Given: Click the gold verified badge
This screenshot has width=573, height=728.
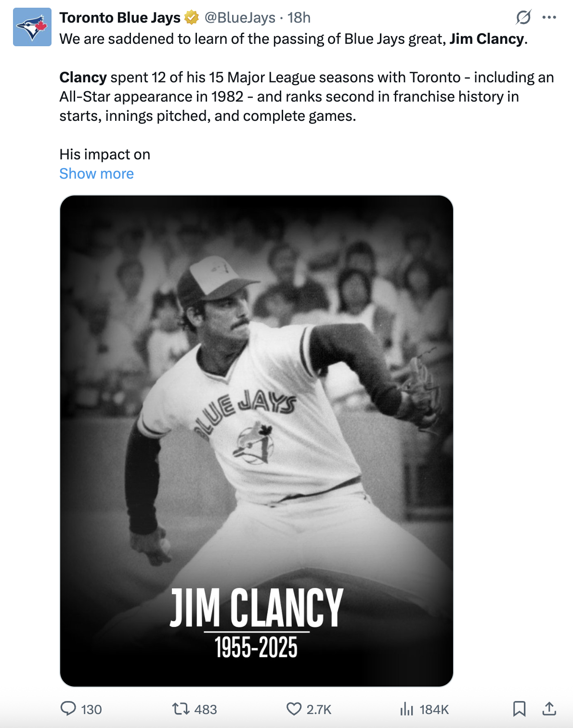Looking at the screenshot, I should tap(192, 18).
